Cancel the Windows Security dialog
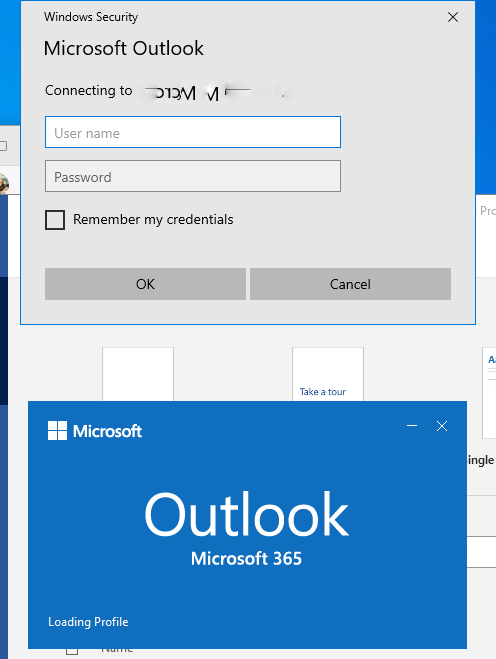 [350, 284]
